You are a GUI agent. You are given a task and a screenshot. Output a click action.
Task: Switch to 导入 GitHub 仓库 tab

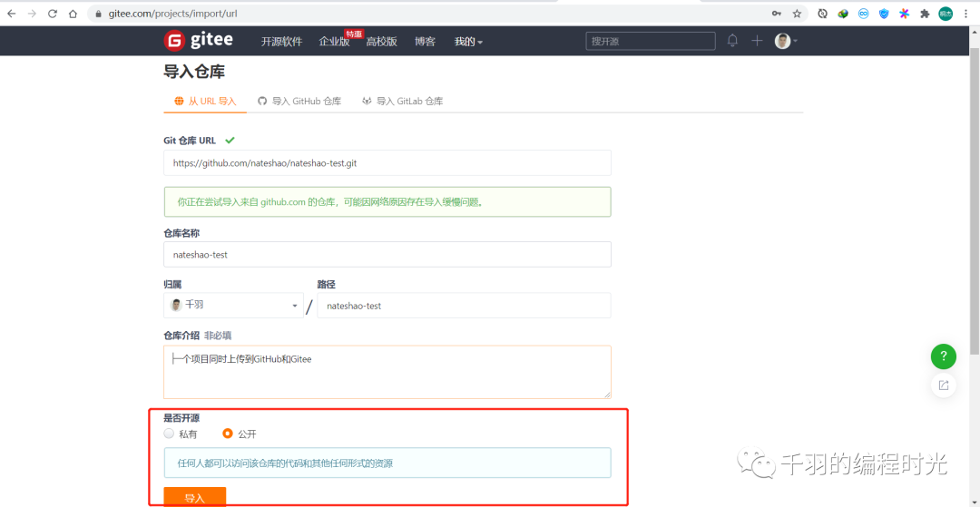tap(300, 101)
